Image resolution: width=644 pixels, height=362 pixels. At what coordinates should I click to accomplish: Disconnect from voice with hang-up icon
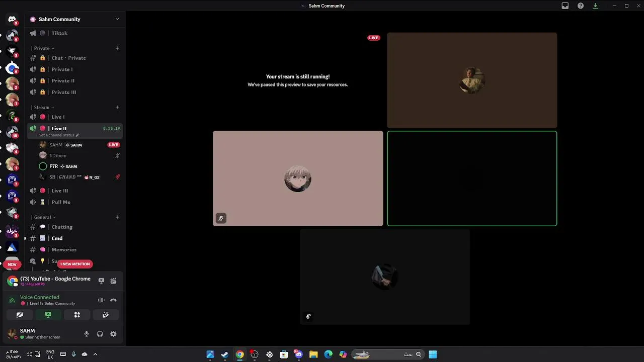click(113, 300)
